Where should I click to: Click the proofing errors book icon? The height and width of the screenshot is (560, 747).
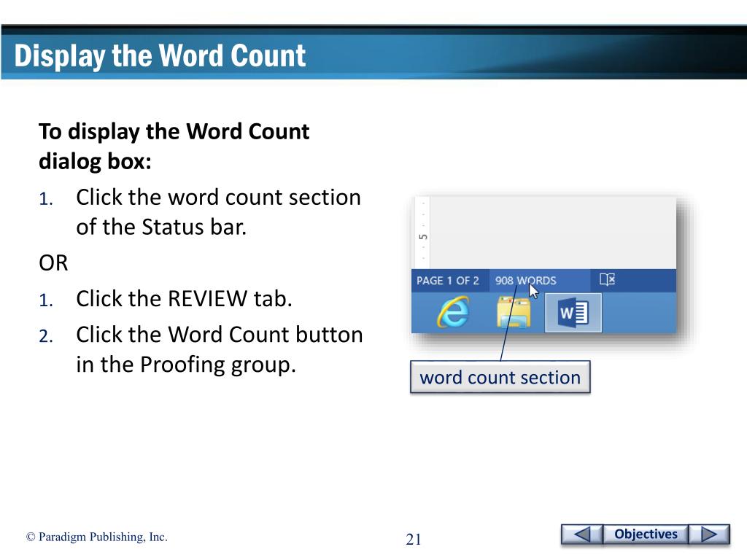point(607,279)
